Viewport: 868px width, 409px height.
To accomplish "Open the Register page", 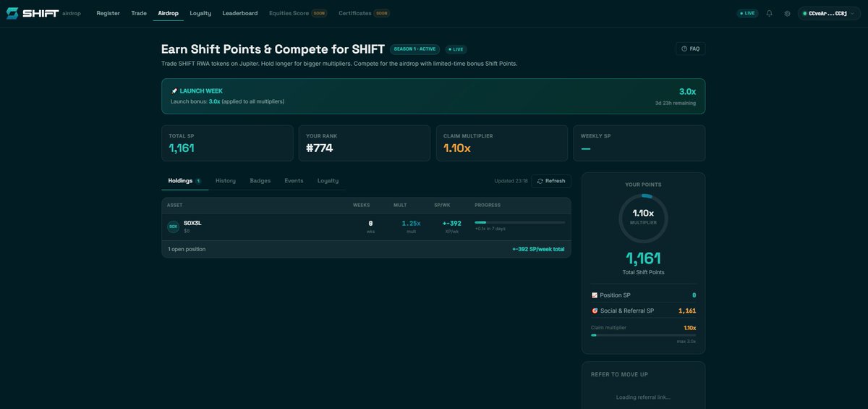I will (x=109, y=13).
